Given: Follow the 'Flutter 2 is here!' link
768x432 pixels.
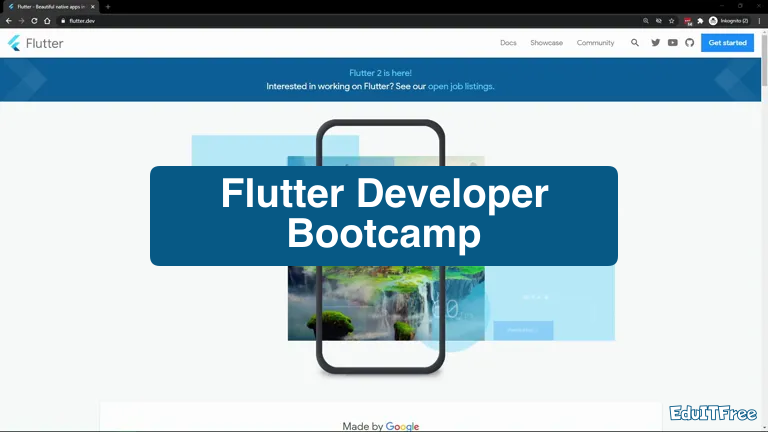Looking at the screenshot, I should pyautogui.click(x=381, y=73).
